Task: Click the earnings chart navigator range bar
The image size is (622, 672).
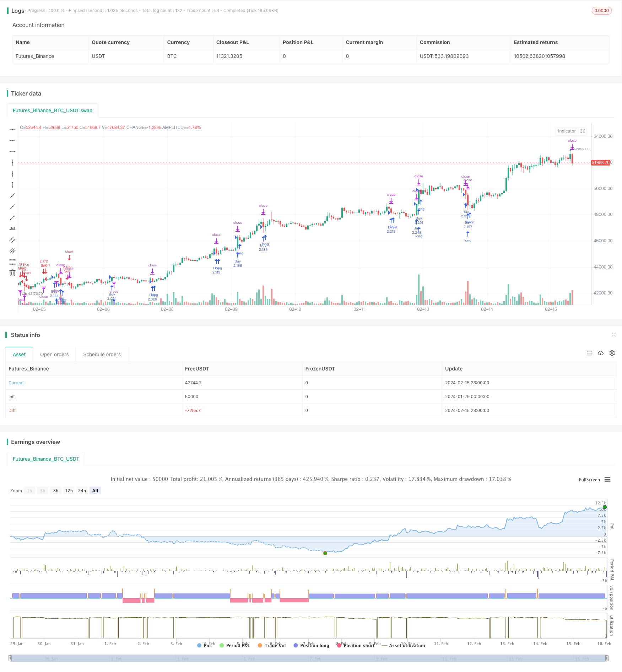Action: (308, 658)
